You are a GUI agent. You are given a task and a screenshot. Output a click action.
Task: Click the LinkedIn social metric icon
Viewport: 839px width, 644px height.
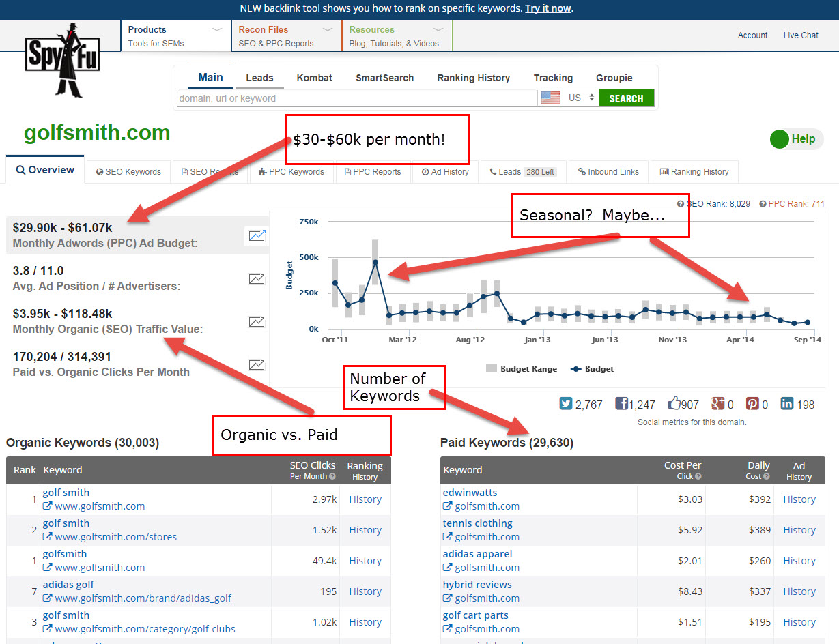787,404
